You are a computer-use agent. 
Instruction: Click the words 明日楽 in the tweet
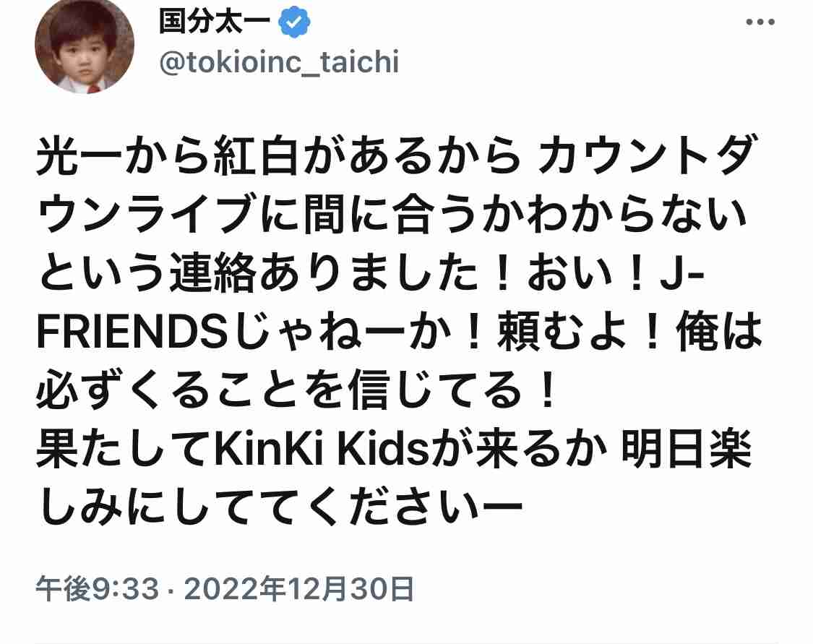(x=687, y=450)
